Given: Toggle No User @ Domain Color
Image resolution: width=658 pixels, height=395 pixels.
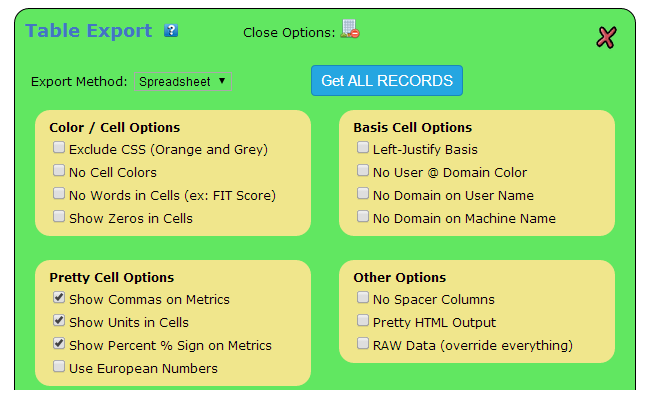Looking at the screenshot, I should (x=363, y=170).
